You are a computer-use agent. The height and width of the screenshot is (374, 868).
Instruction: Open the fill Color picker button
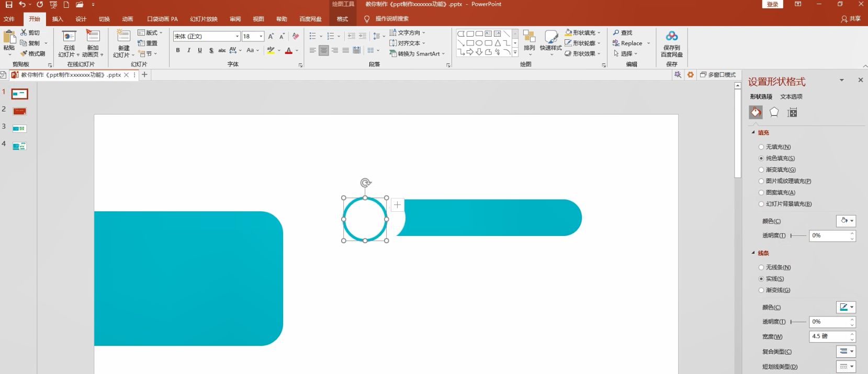(846, 221)
